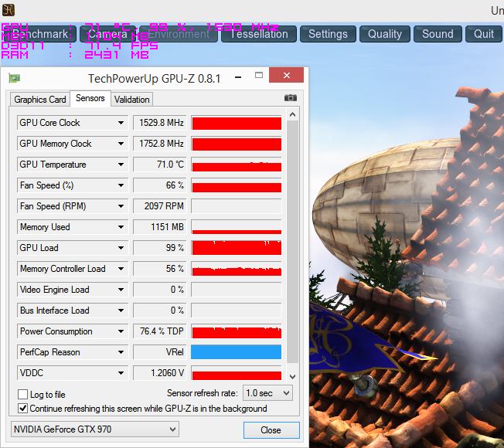Screen dimensions: 504x448
Task: Click the GPU Memory Clock history graph
Action: (x=237, y=144)
